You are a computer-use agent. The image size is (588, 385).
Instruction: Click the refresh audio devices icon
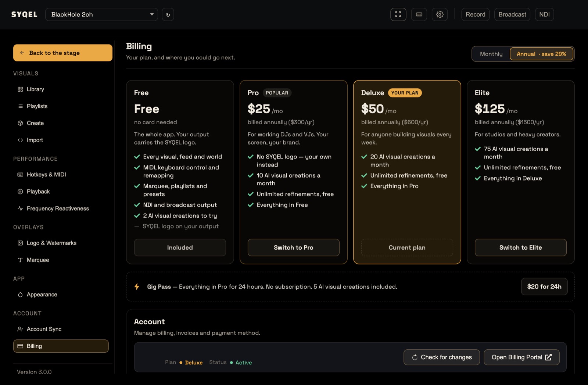point(168,14)
